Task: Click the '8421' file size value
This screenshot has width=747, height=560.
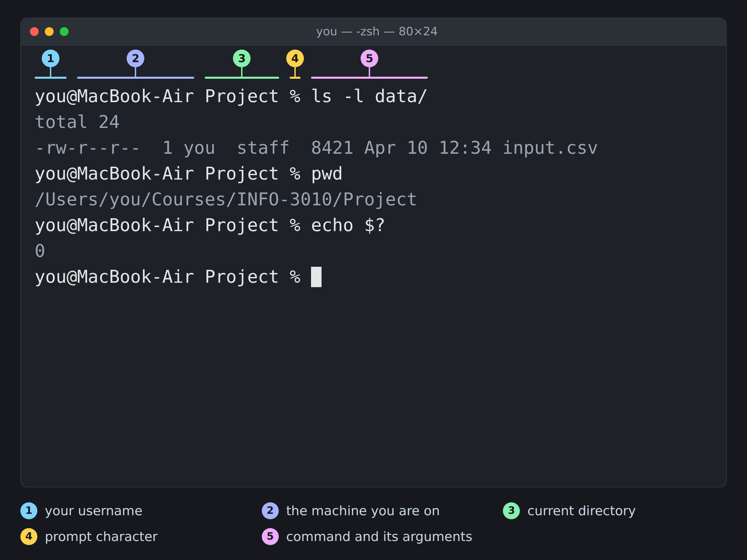Action: (x=332, y=148)
